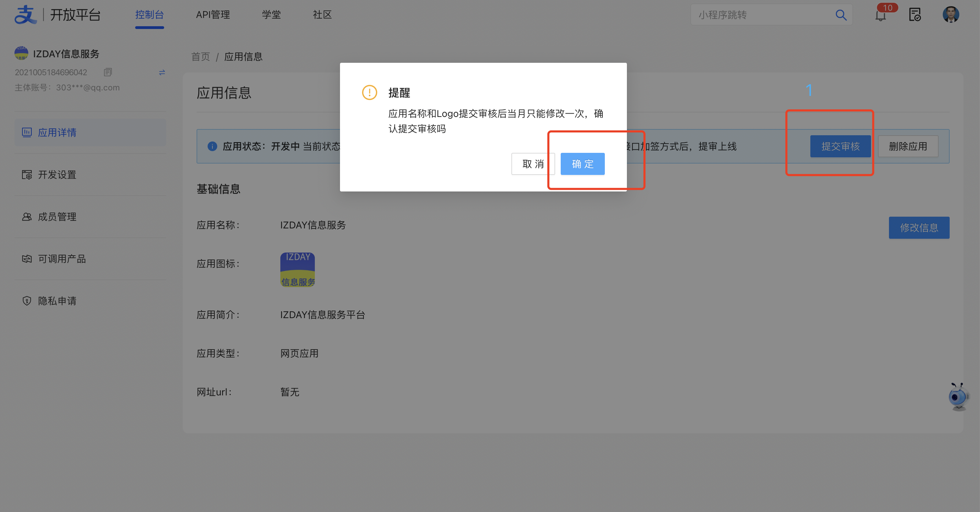Switch to the API管理 tab

pyautogui.click(x=213, y=14)
